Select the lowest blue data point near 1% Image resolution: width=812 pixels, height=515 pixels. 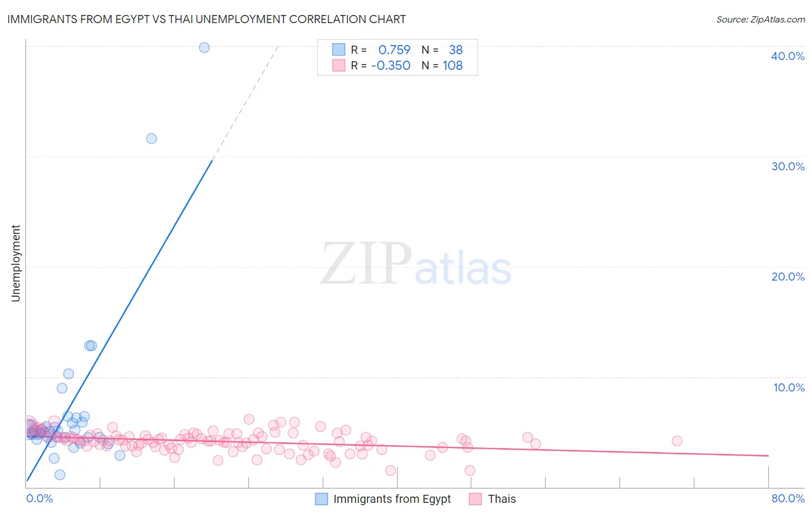tap(59, 475)
